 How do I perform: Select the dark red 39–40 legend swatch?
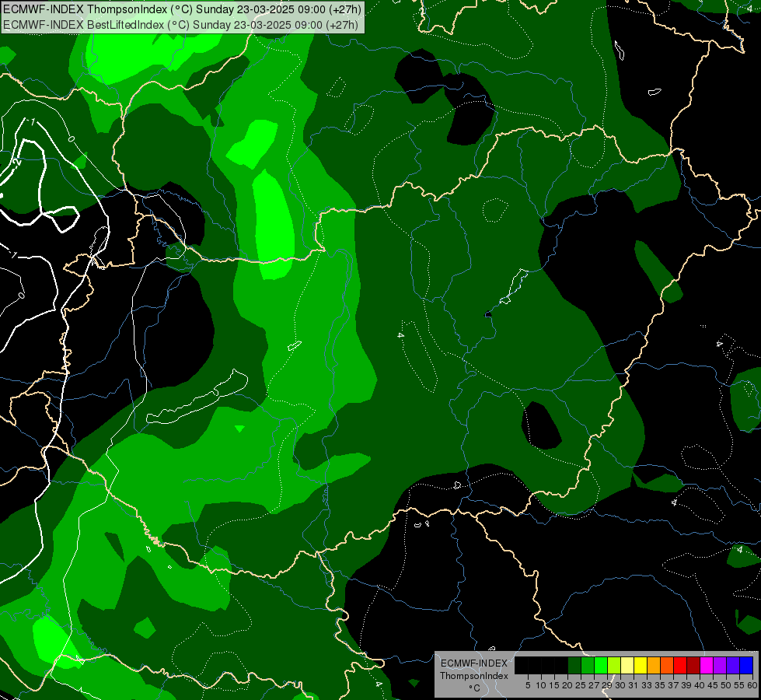(x=693, y=665)
